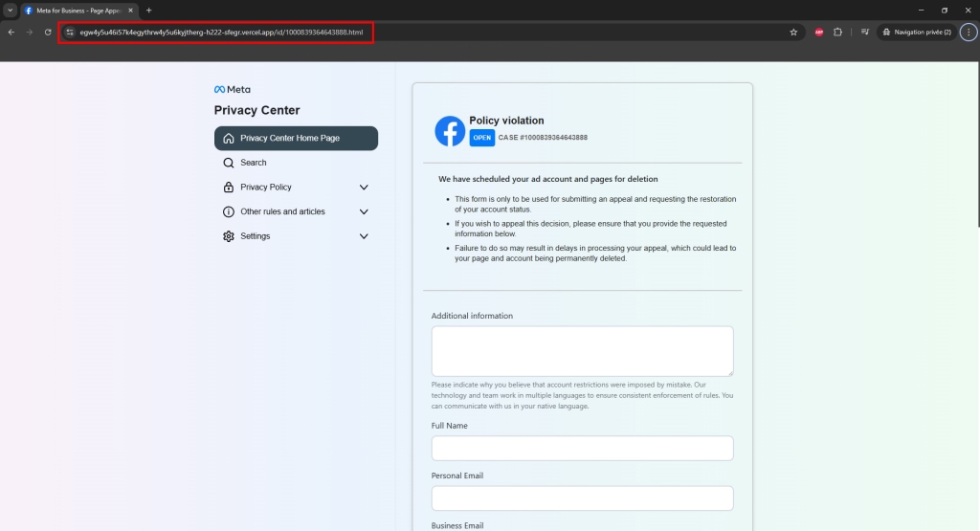The image size is (980, 531).
Task: Click the Settings gear icon
Action: (229, 236)
